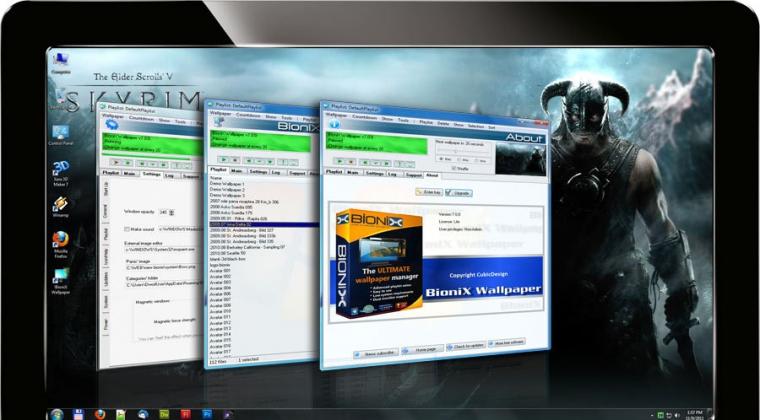
Task: Switch to the Support tab in the About window
Action: coord(414,174)
